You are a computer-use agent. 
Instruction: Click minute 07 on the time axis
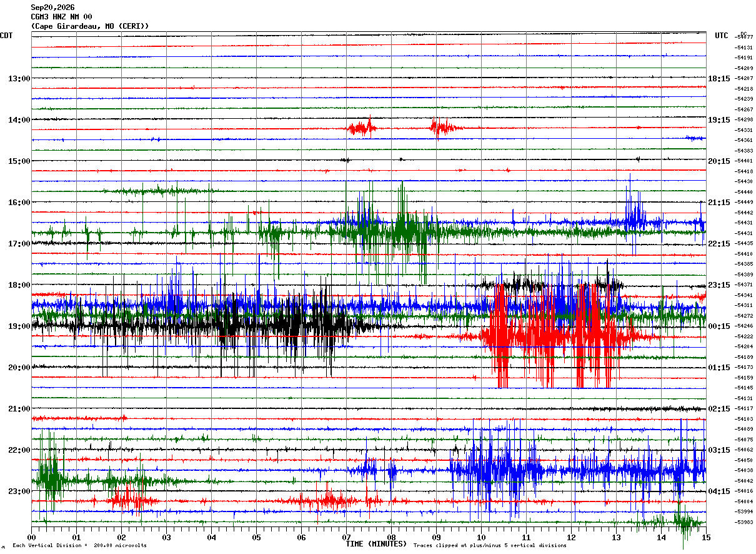tap(346, 537)
